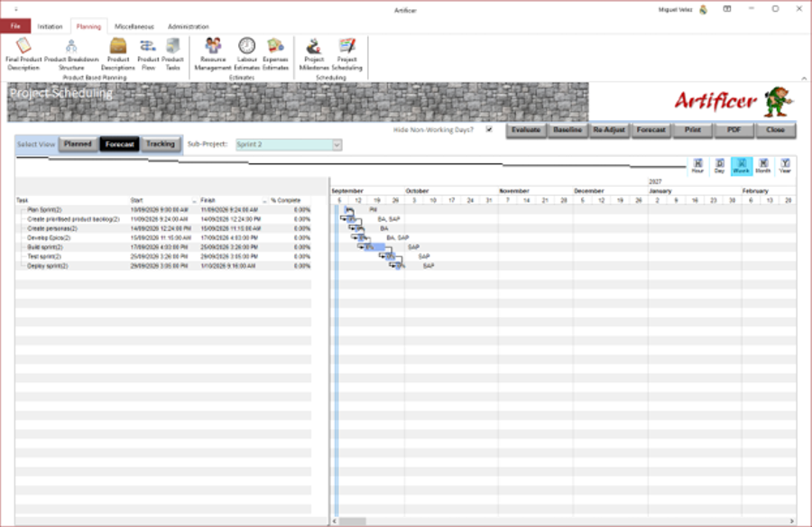Export schedule with the PDF button
The height and width of the screenshot is (527, 812).
pyautogui.click(x=734, y=130)
